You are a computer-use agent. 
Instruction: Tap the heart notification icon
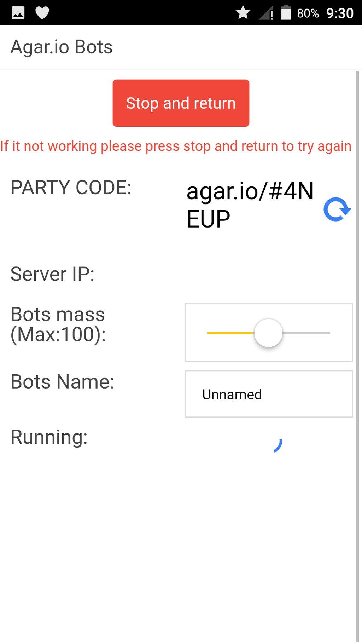tap(42, 13)
